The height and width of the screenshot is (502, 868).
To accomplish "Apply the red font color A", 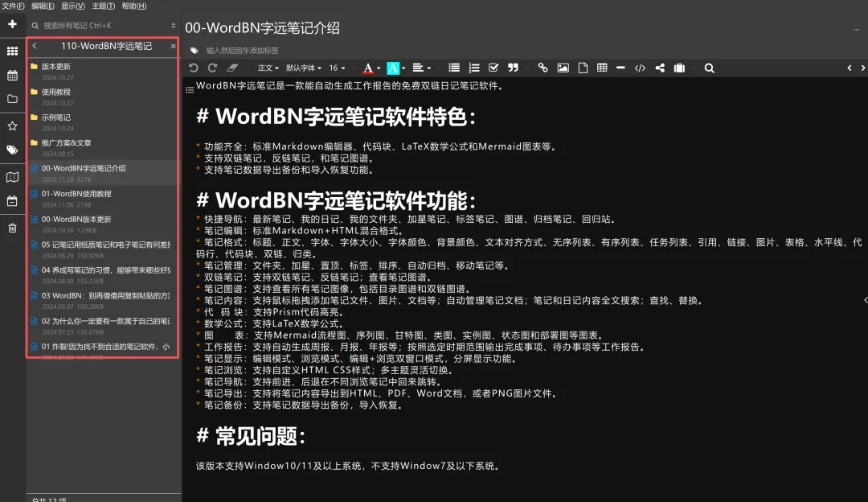I will coord(367,68).
